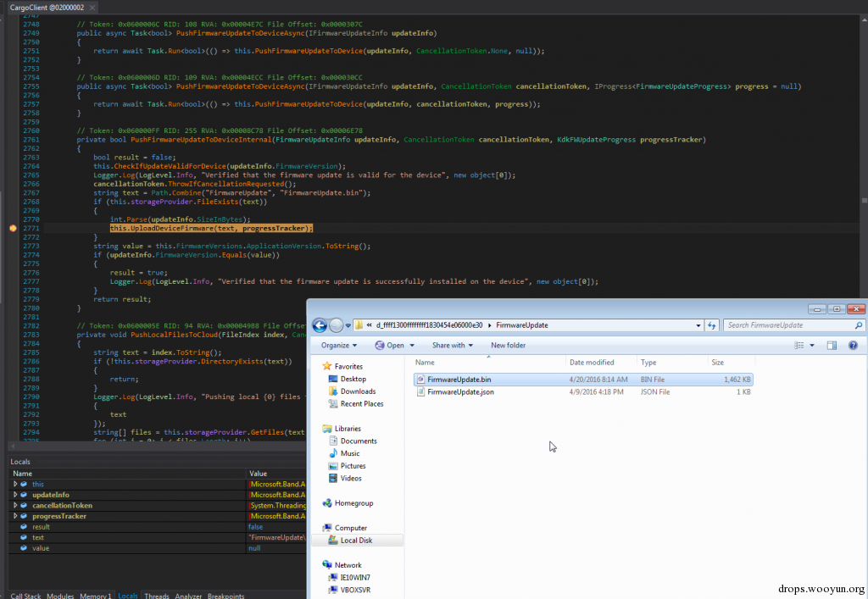
Task: Switch to the Threads tab
Action: pos(156,596)
